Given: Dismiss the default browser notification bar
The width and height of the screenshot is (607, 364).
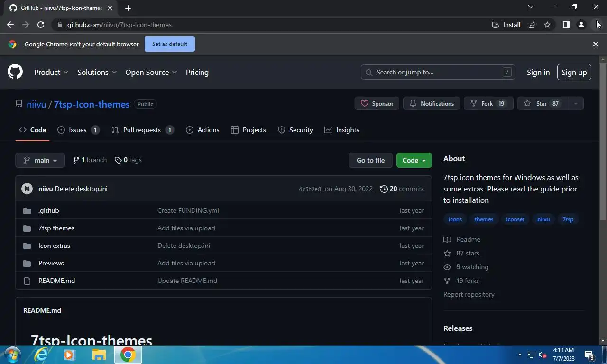Looking at the screenshot, I should 596,44.
